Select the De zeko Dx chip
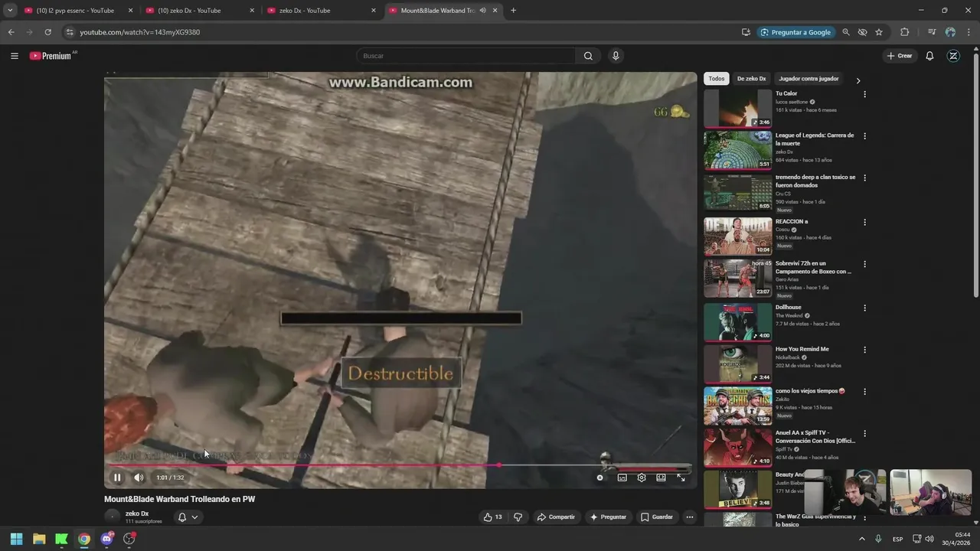This screenshot has height=551, width=980. click(751, 79)
